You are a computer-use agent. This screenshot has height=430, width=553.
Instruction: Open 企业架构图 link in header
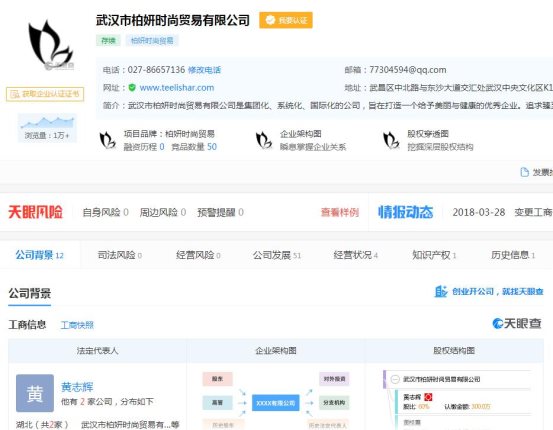click(300, 134)
